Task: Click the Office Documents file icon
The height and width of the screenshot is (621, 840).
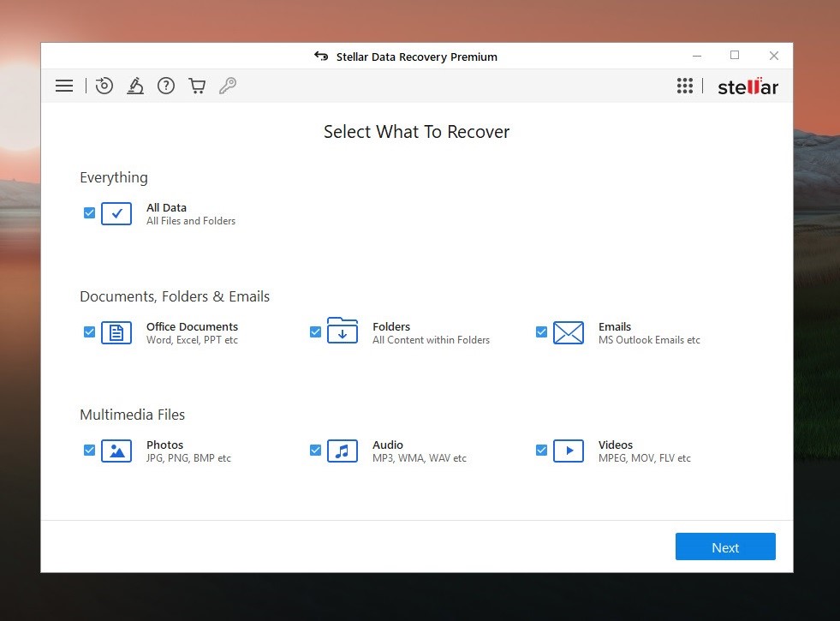Action: tap(116, 332)
